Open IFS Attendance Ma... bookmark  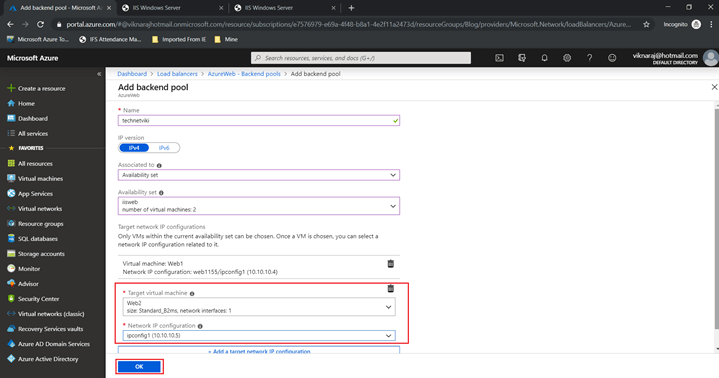click(110, 39)
